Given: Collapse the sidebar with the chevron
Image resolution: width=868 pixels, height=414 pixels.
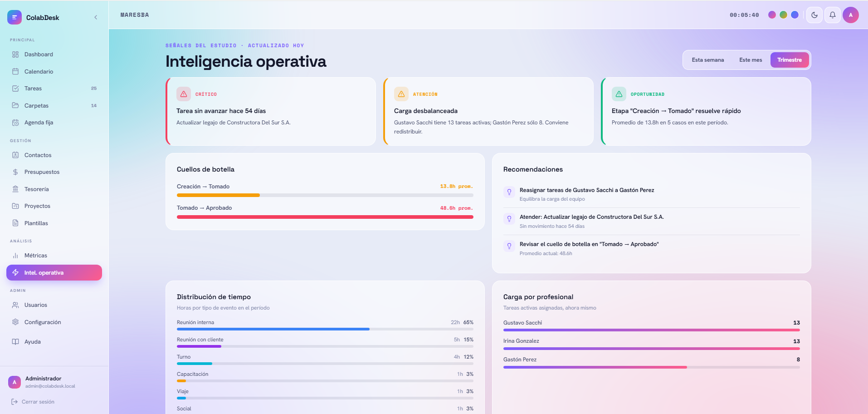Looking at the screenshot, I should pos(96,17).
